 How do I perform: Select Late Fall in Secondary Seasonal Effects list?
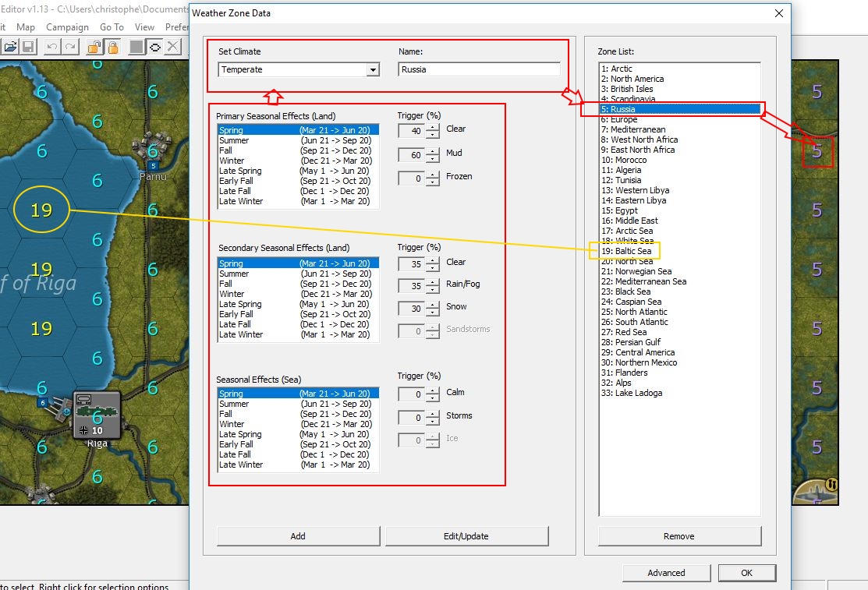[298, 324]
